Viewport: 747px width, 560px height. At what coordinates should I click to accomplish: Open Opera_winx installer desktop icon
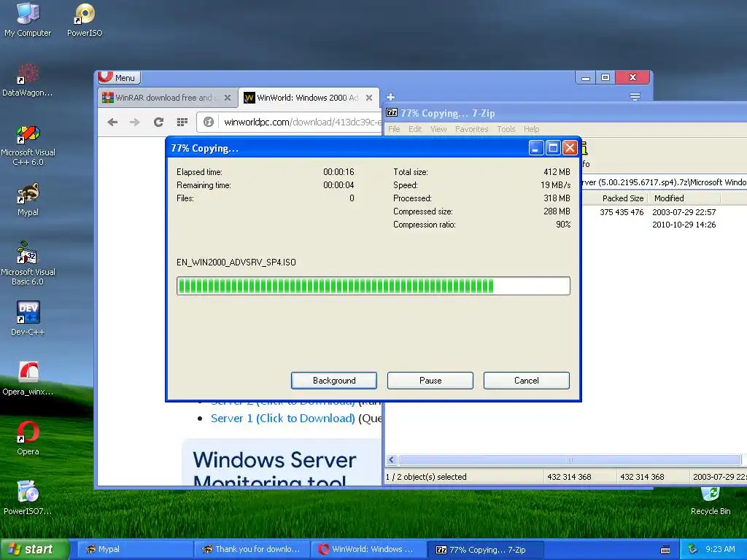coord(28,379)
